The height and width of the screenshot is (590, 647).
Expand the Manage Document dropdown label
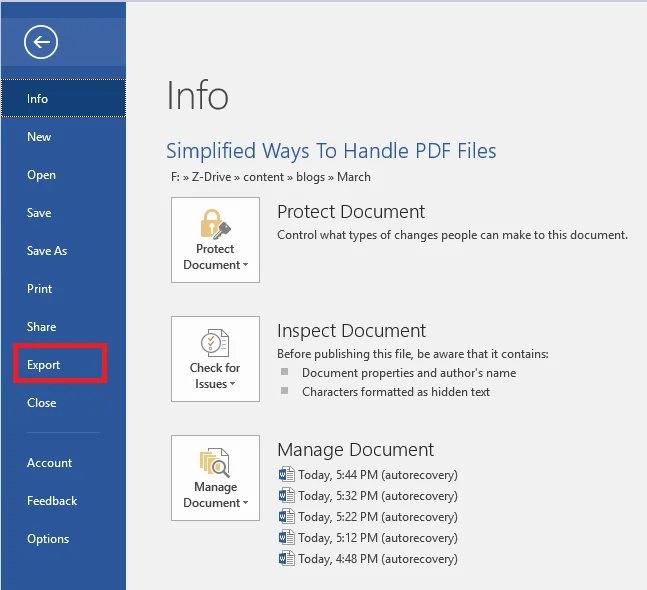[x=215, y=495]
